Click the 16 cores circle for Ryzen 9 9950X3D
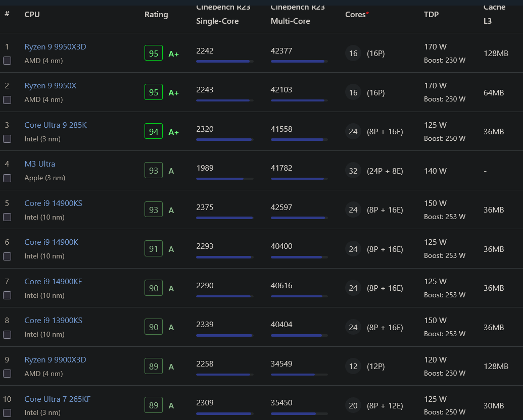 pos(353,54)
